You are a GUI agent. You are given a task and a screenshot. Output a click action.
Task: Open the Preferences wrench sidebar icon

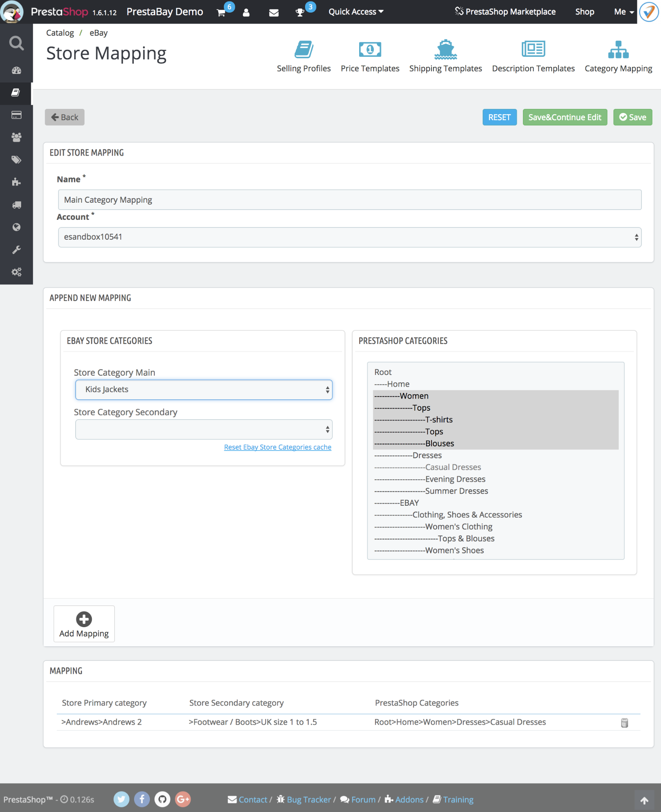(16, 249)
